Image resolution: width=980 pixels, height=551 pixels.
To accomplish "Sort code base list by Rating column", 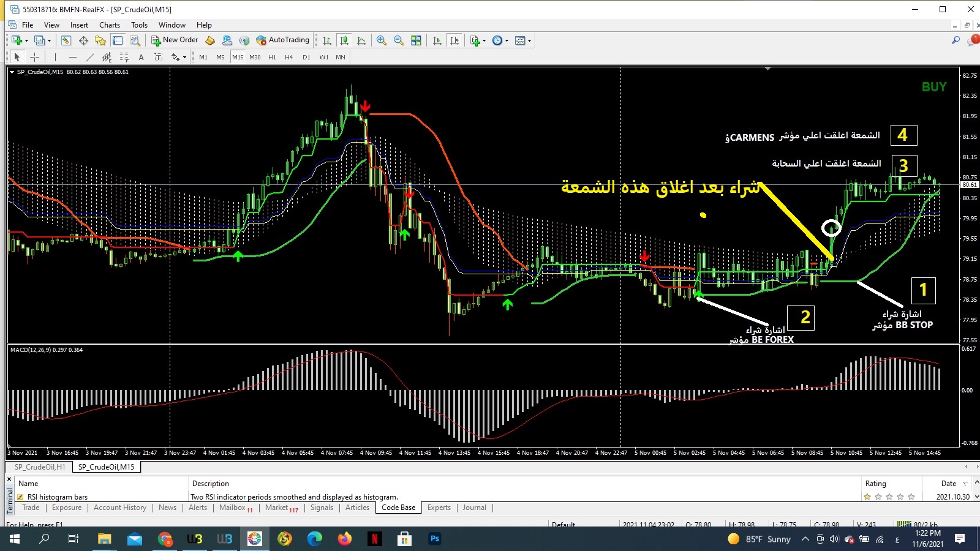I will (x=875, y=484).
